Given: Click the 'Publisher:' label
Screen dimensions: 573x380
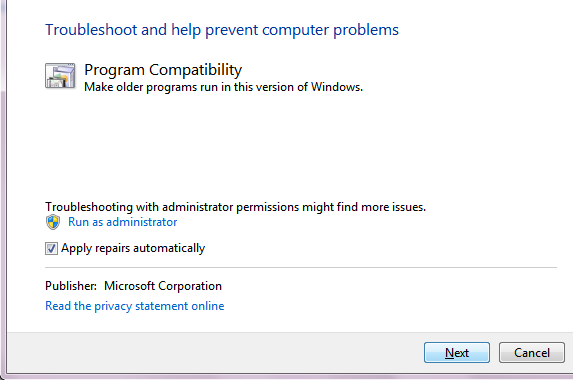Looking at the screenshot, I should coord(71,286).
